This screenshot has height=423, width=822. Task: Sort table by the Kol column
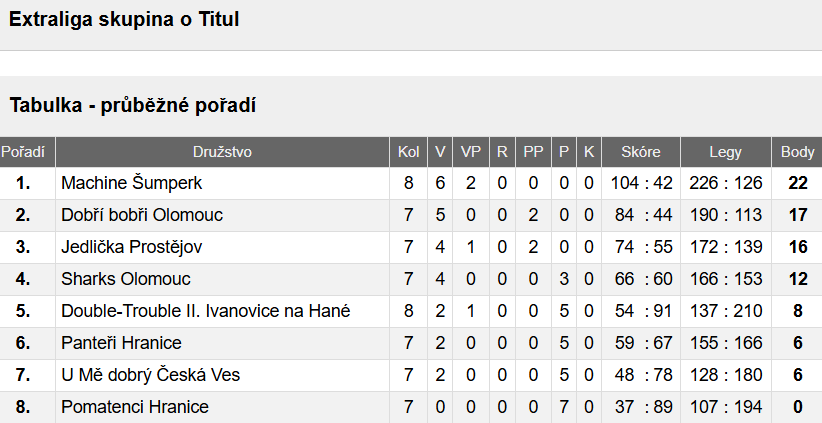coord(408,152)
